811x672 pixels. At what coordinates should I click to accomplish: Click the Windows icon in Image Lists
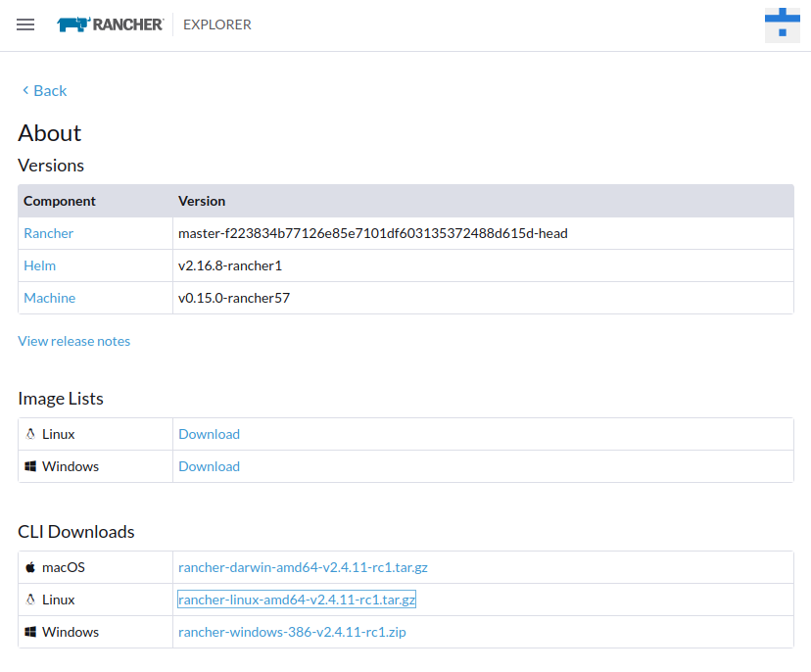(x=30, y=465)
